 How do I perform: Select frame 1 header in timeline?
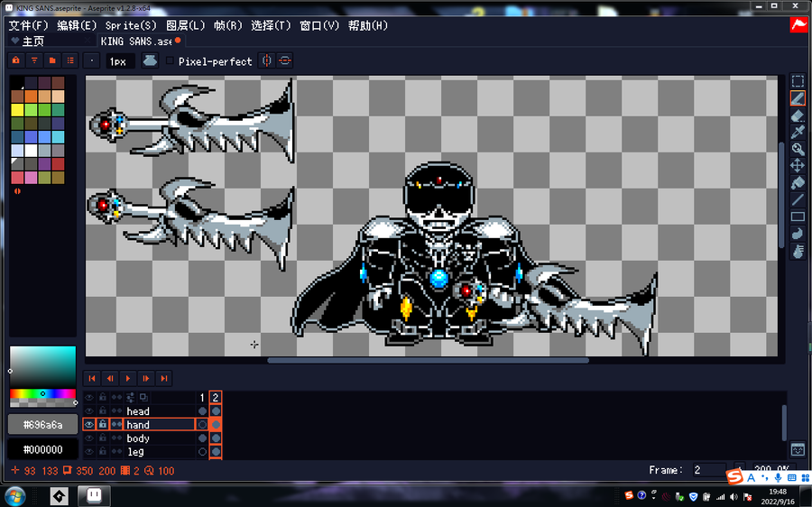point(202,398)
